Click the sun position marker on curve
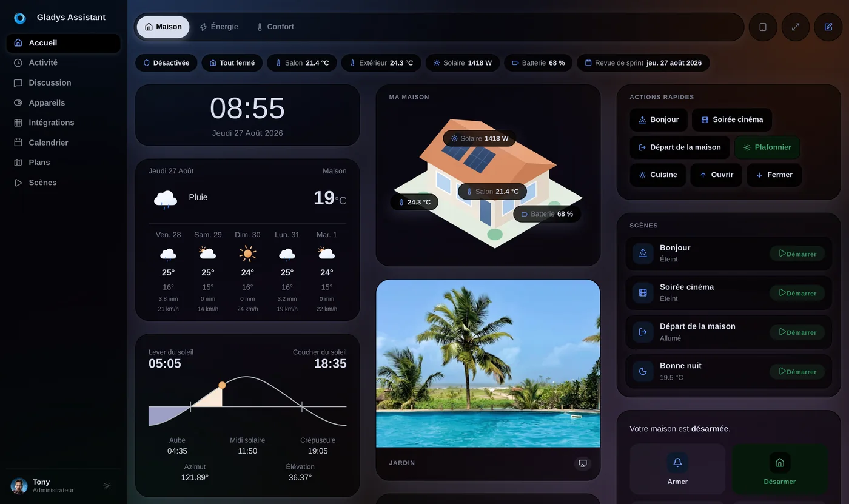The image size is (849, 504). (x=222, y=385)
